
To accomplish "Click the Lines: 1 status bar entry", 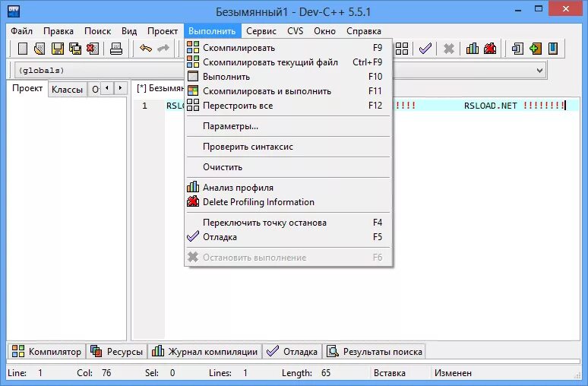I will 229,373.
